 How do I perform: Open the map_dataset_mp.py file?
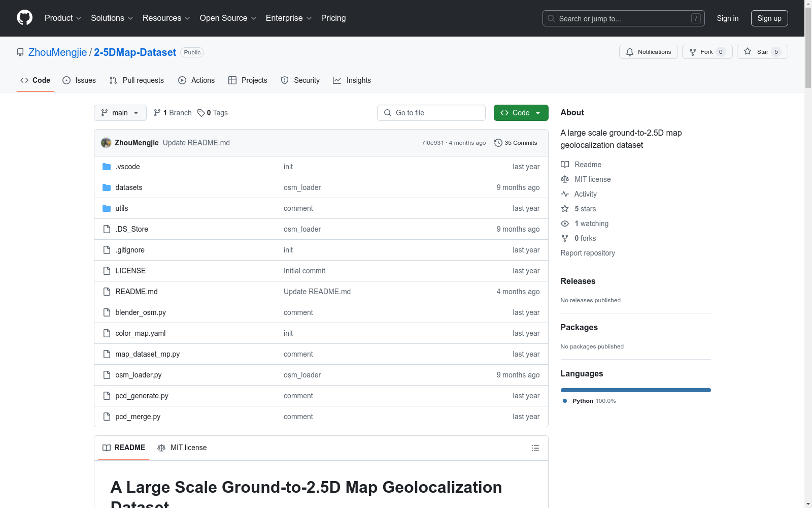(148, 354)
